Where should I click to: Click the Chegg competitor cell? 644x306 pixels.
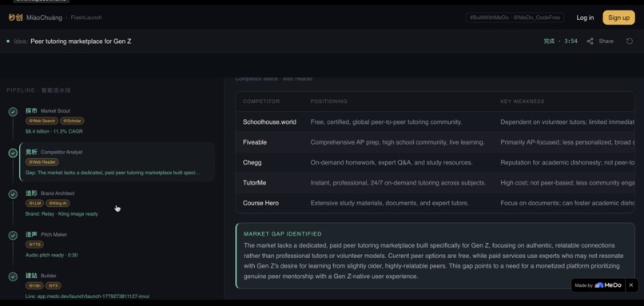point(252,162)
